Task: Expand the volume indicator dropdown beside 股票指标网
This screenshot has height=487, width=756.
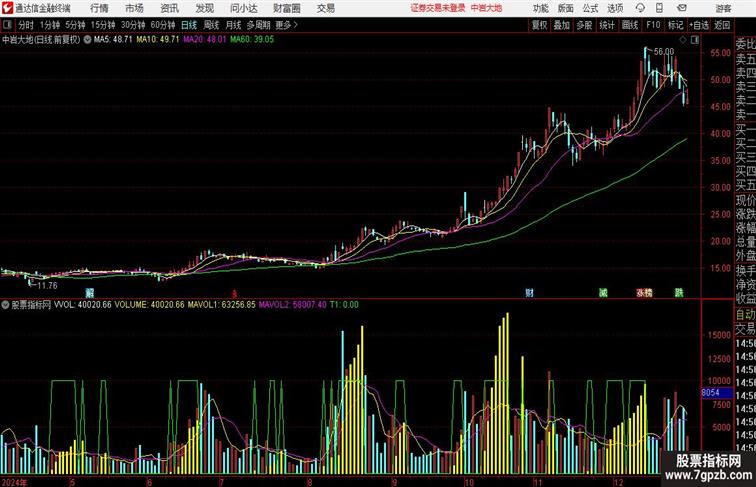Action: tap(5, 305)
